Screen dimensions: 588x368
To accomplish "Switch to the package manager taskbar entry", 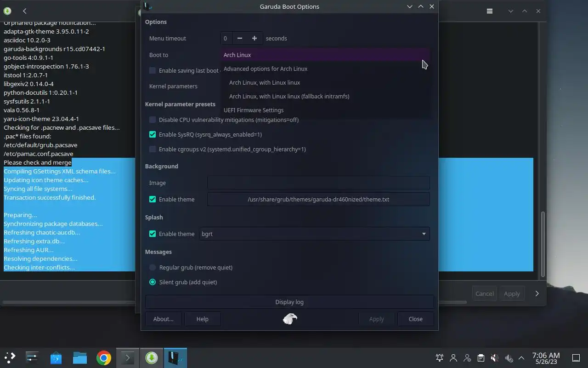I will [x=151, y=357].
